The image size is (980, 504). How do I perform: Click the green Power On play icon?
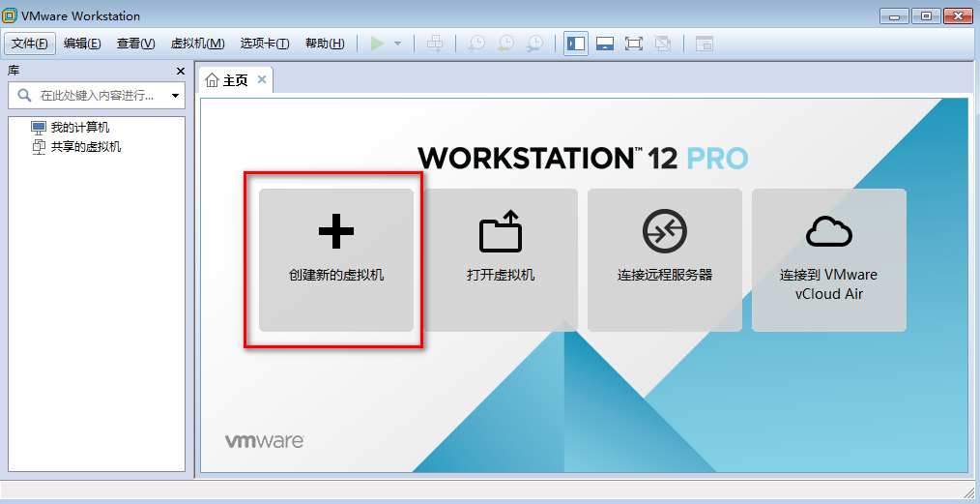point(377,44)
